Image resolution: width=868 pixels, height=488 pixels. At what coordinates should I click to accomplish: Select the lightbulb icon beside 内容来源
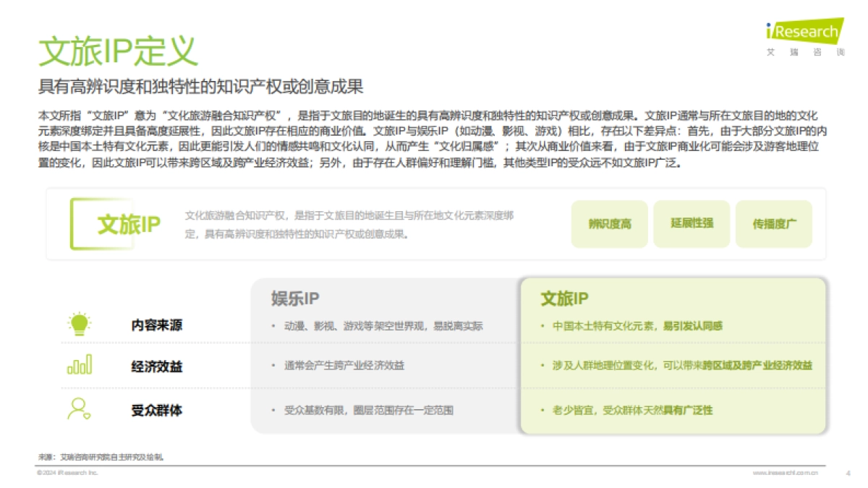coord(77,325)
